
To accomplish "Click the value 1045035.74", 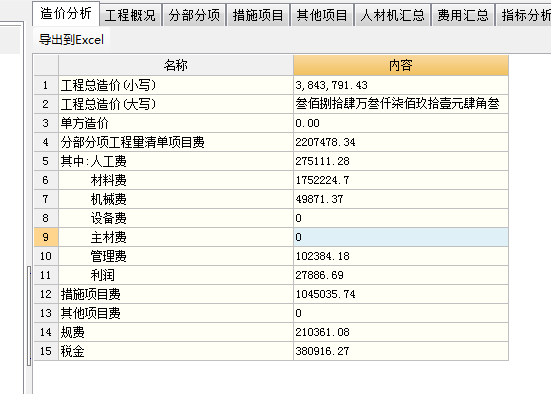I will [x=401, y=294].
